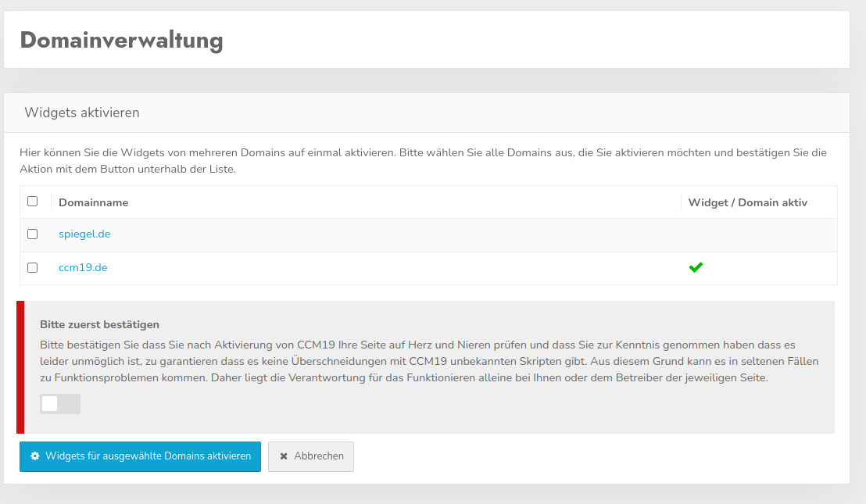This screenshot has height=504, width=866.
Task: Tick the select-all checkbox in table header
Action: pos(33,202)
